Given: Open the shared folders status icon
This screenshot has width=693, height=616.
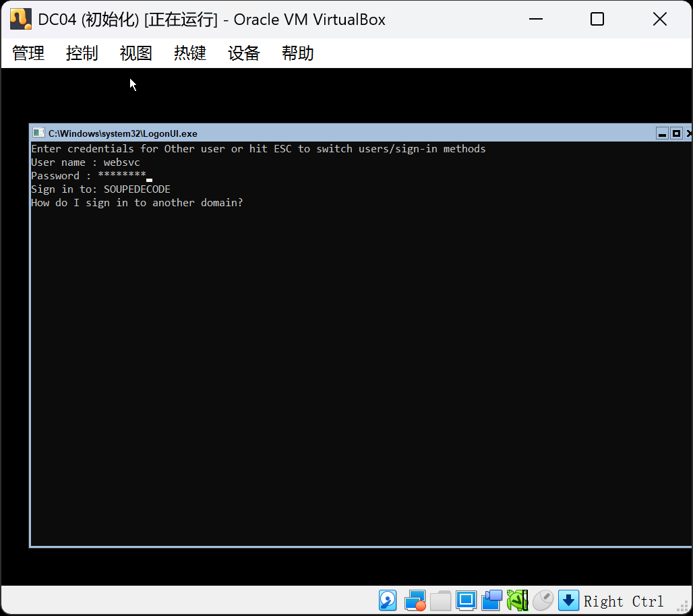Looking at the screenshot, I should point(440,600).
